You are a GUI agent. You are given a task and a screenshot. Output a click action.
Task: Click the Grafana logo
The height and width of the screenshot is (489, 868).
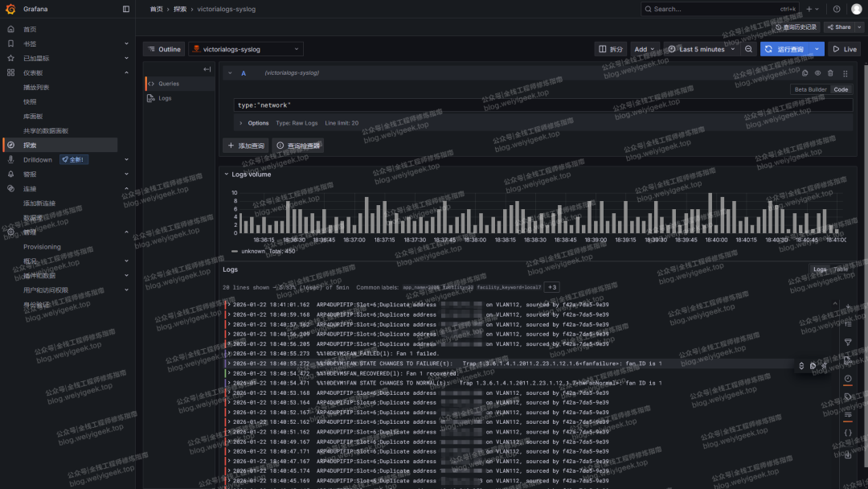point(10,9)
